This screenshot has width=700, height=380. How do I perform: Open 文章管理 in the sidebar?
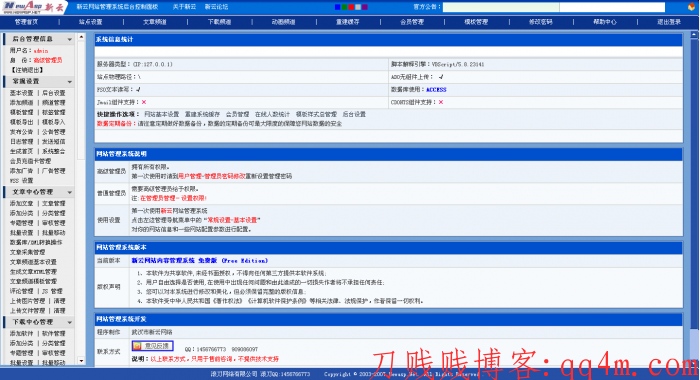click(x=54, y=204)
